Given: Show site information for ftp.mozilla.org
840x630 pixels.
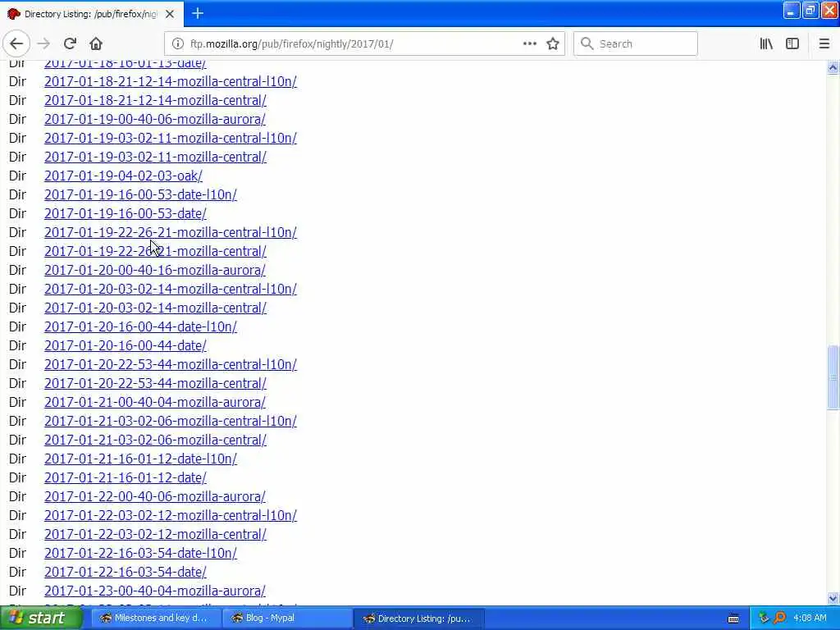Looking at the screenshot, I should [178, 44].
